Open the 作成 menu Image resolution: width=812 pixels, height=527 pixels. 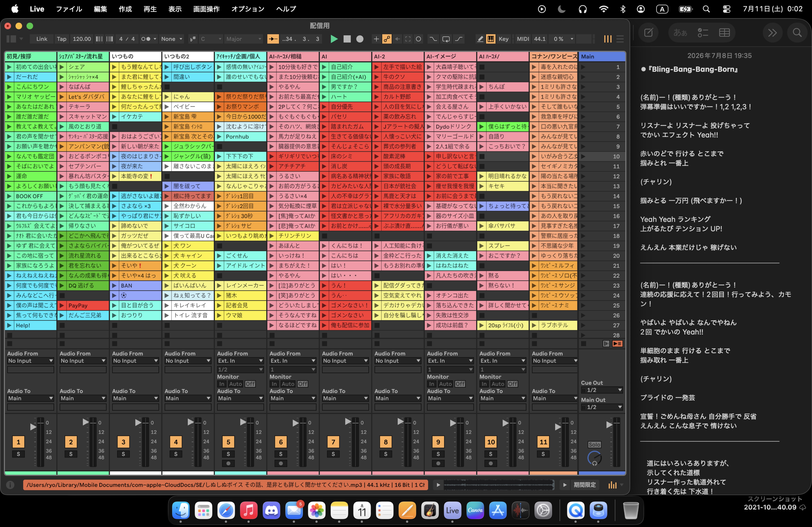(125, 9)
